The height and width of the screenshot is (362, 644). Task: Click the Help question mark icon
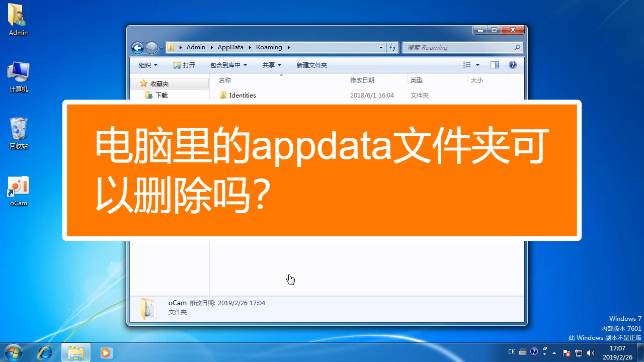pyautogui.click(x=512, y=64)
